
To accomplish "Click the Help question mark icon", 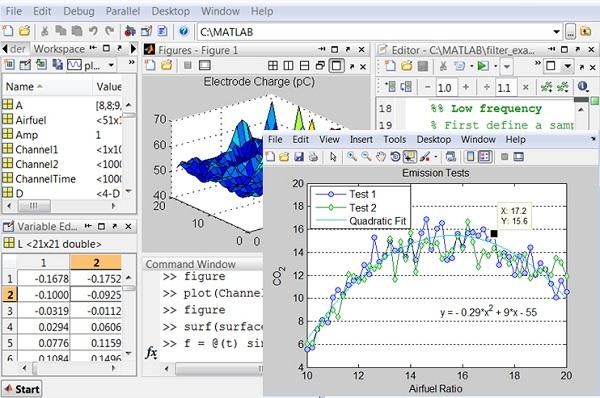I will [x=183, y=31].
